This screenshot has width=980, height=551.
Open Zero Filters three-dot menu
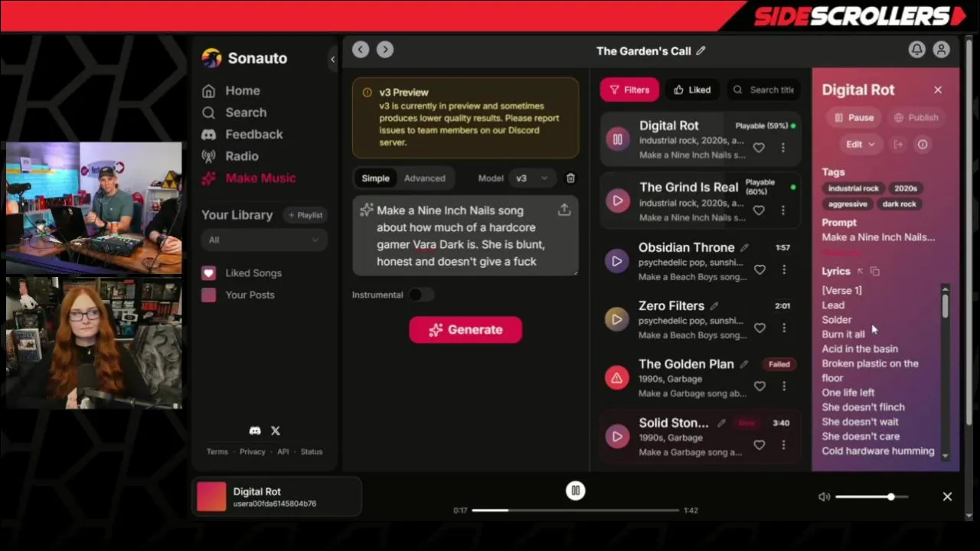[783, 328]
